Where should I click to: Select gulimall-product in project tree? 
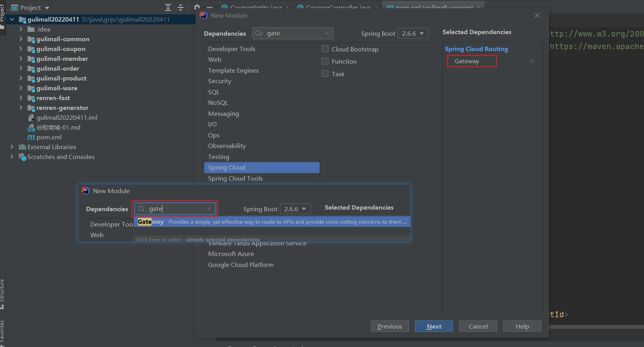pyautogui.click(x=61, y=78)
